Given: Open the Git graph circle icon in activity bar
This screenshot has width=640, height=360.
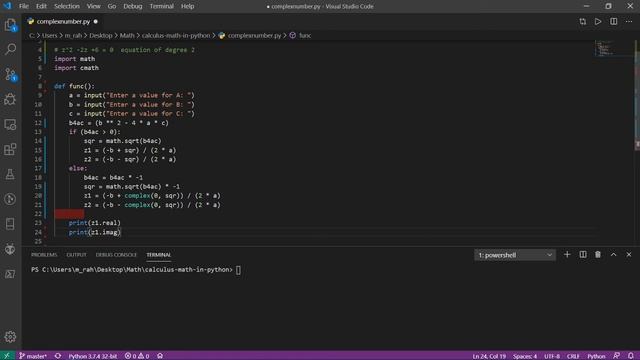Looking at the screenshot, I should point(10,199).
